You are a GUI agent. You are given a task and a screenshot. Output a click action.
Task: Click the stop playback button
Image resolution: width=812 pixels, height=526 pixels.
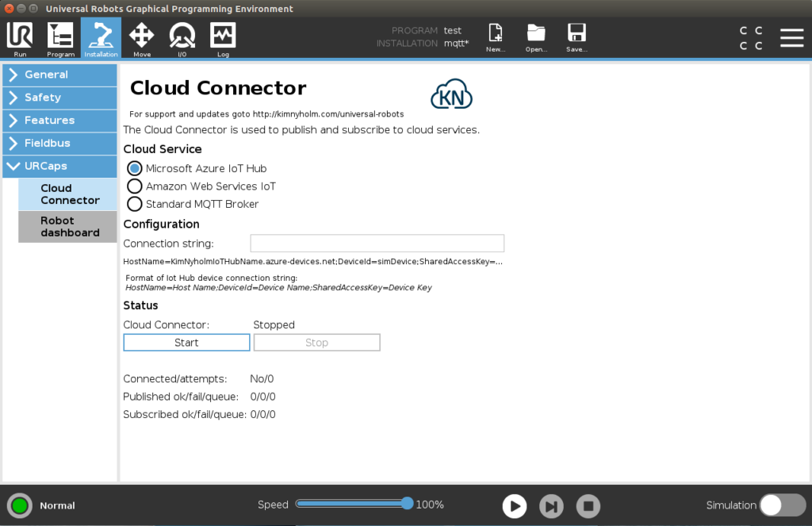[588, 506]
